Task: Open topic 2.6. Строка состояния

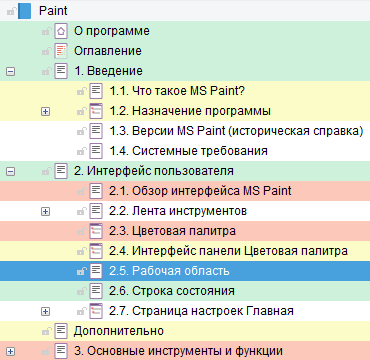Action: coord(172,291)
